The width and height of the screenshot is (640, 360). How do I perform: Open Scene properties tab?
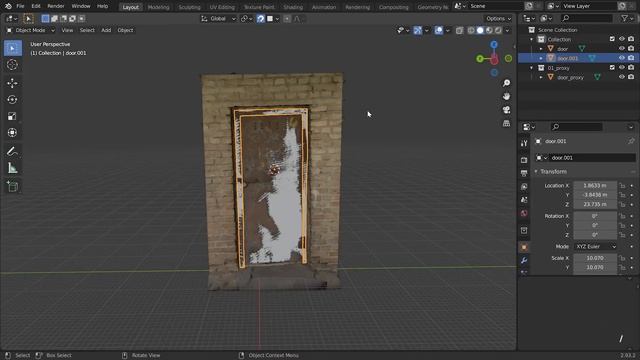(x=524, y=200)
